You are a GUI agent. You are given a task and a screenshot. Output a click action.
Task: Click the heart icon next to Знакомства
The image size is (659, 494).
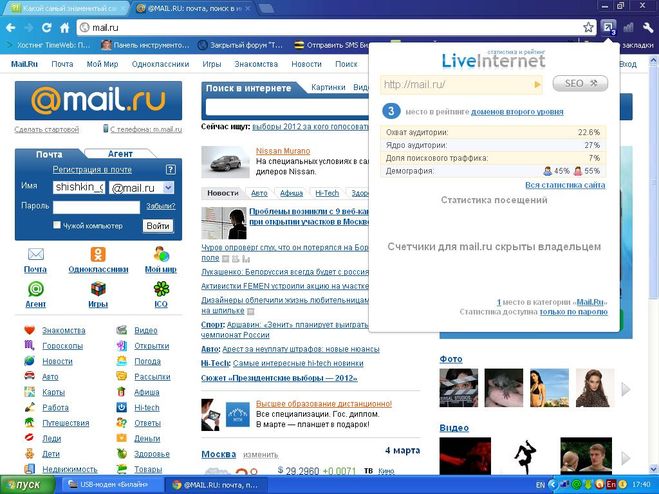[29, 330]
